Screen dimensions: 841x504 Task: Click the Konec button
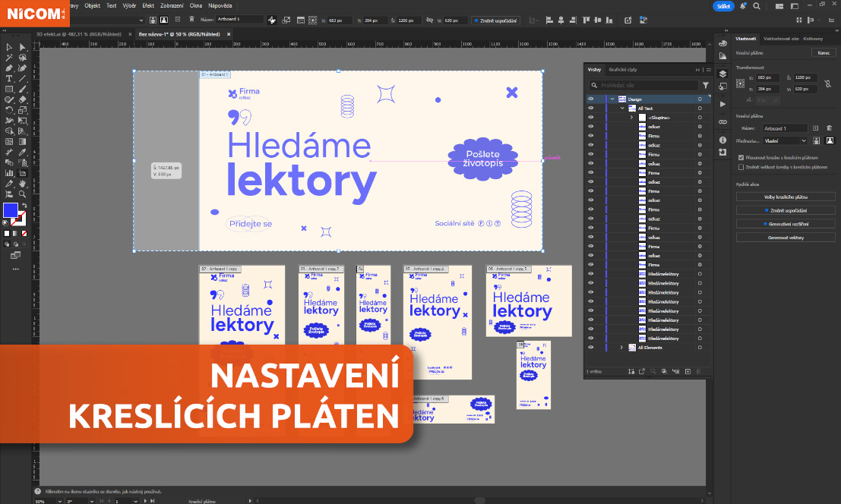click(x=824, y=52)
